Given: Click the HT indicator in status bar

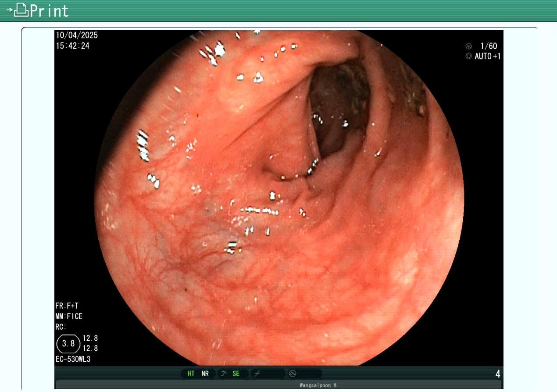Looking at the screenshot, I should point(191,374).
